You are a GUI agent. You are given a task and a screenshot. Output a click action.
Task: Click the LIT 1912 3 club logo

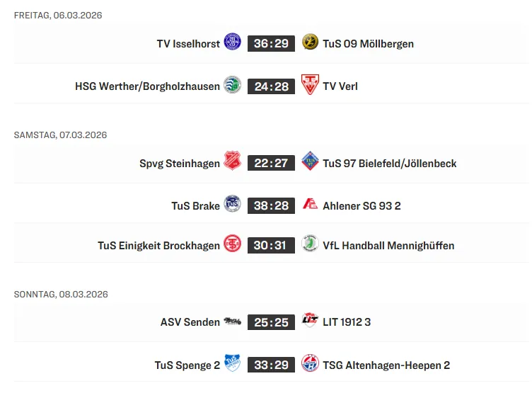tap(310, 321)
